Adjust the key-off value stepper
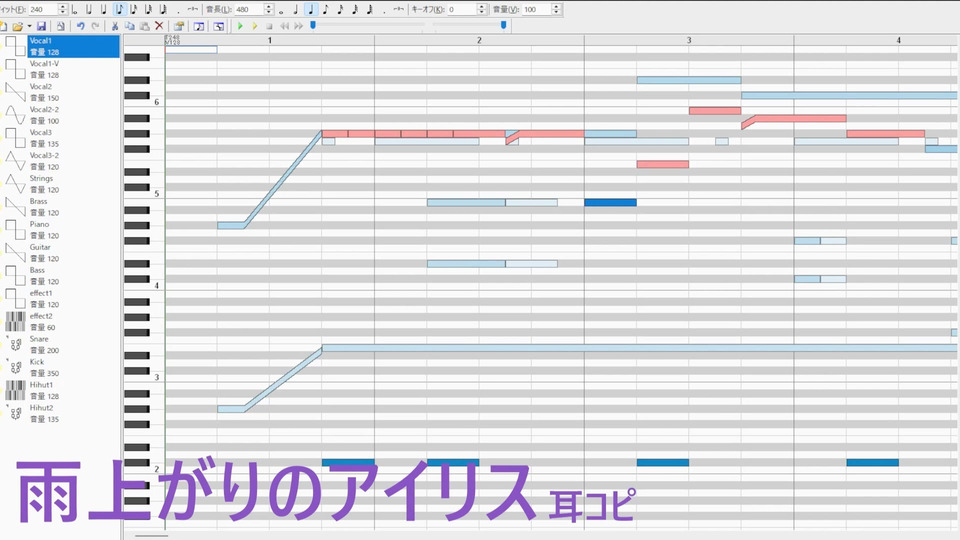 pyautogui.click(x=481, y=9)
